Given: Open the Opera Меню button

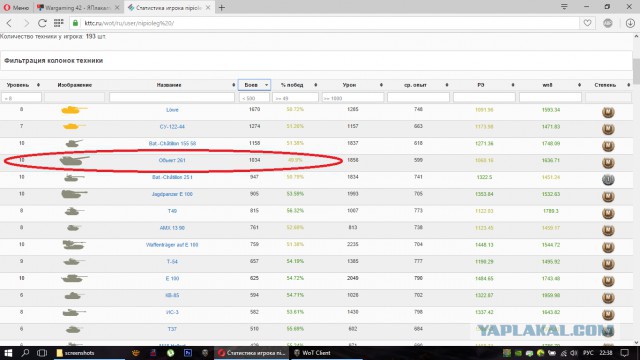Looking at the screenshot, I should point(16,7).
